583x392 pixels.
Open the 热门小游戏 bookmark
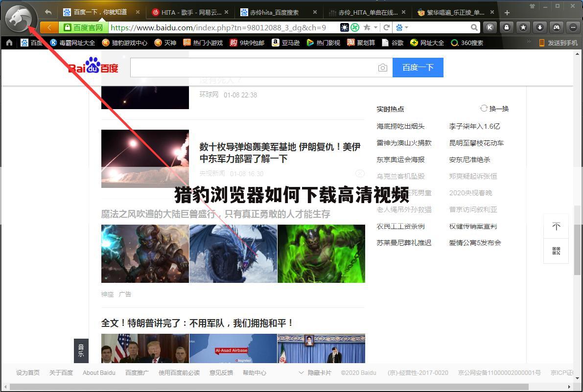pyautogui.click(x=203, y=43)
